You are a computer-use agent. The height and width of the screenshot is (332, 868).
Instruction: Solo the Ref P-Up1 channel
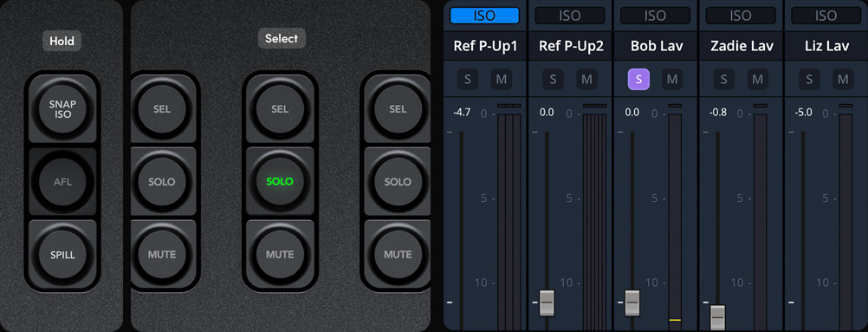[x=468, y=80]
